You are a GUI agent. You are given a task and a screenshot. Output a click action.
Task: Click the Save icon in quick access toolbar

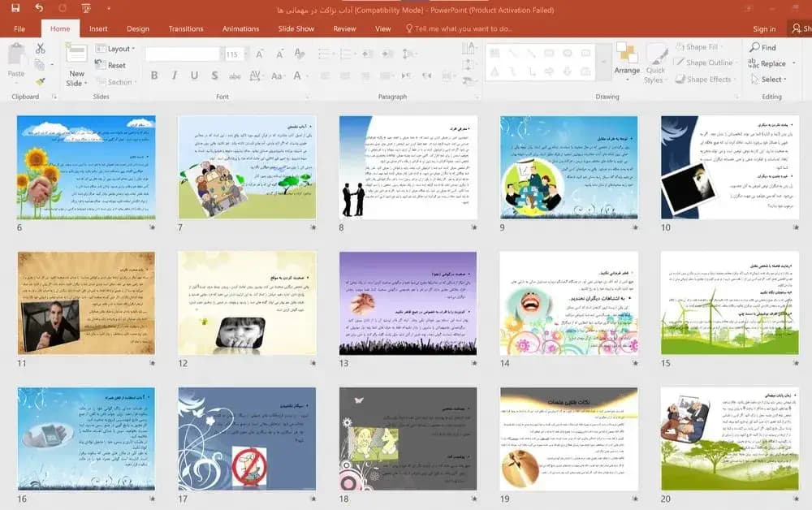15,8
